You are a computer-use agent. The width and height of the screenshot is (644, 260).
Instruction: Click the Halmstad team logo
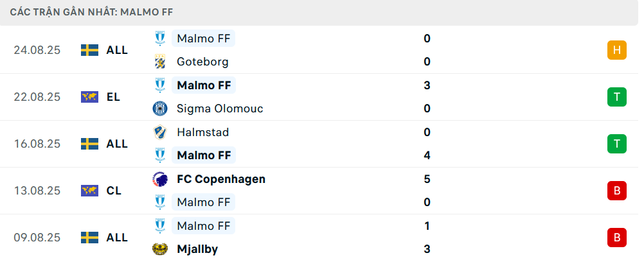pos(159,132)
